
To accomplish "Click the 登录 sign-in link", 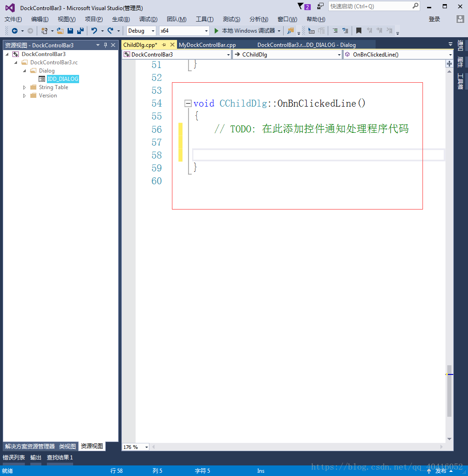I will [x=434, y=19].
